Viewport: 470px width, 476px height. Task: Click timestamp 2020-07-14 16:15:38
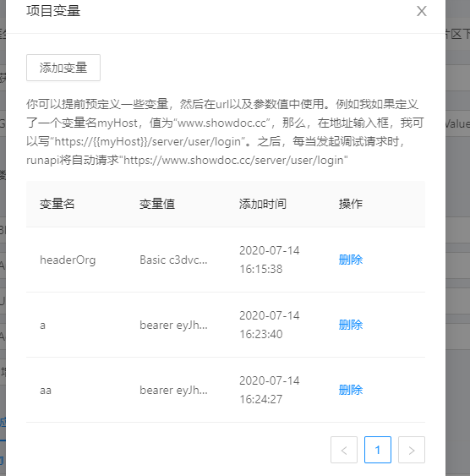pyautogui.click(x=270, y=260)
